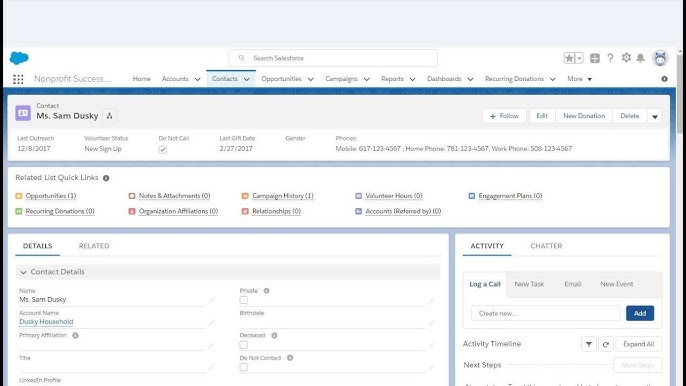Click the global actions plus icon
The image size is (686, 386).
point(595,58)
